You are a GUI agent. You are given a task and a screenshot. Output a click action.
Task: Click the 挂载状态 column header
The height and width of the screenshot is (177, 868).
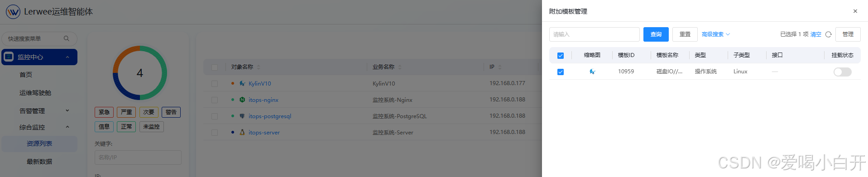[842, 55]
